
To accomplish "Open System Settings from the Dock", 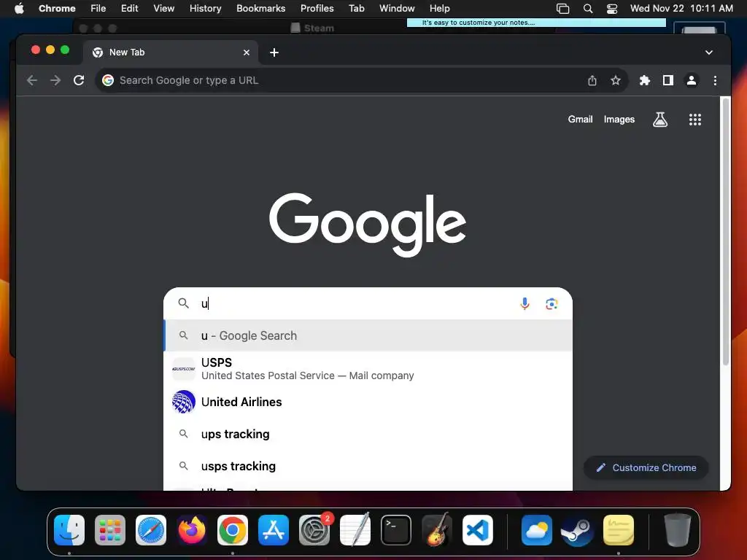I will pos(314,530).
